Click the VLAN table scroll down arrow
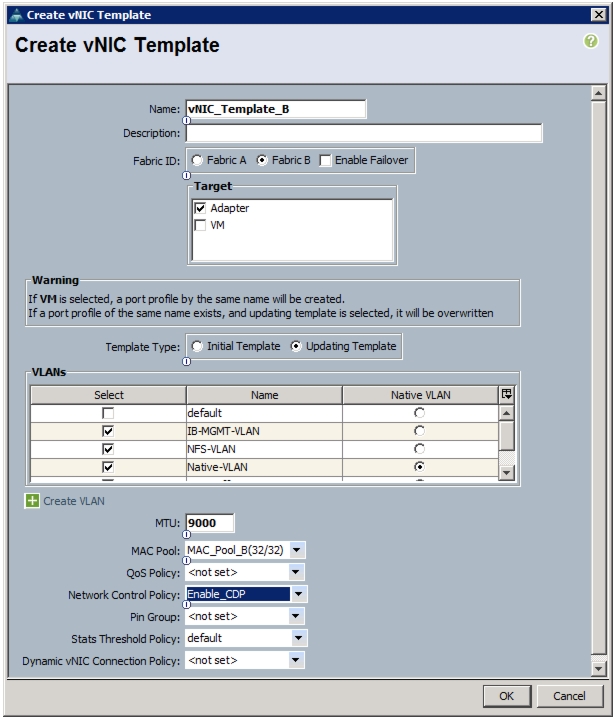 click(x=506, y=472)
